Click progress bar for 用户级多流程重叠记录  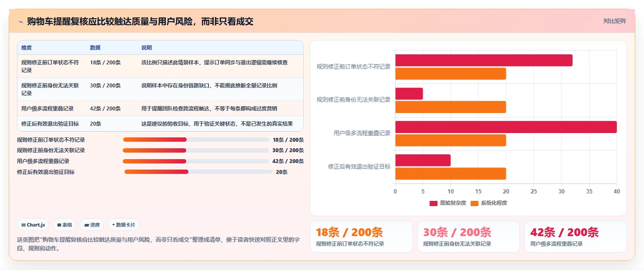(196, 161)
